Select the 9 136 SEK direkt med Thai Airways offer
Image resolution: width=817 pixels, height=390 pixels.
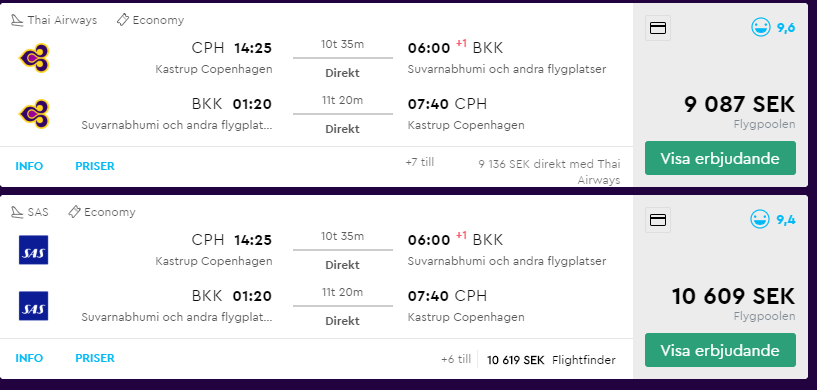coord(549,172)
